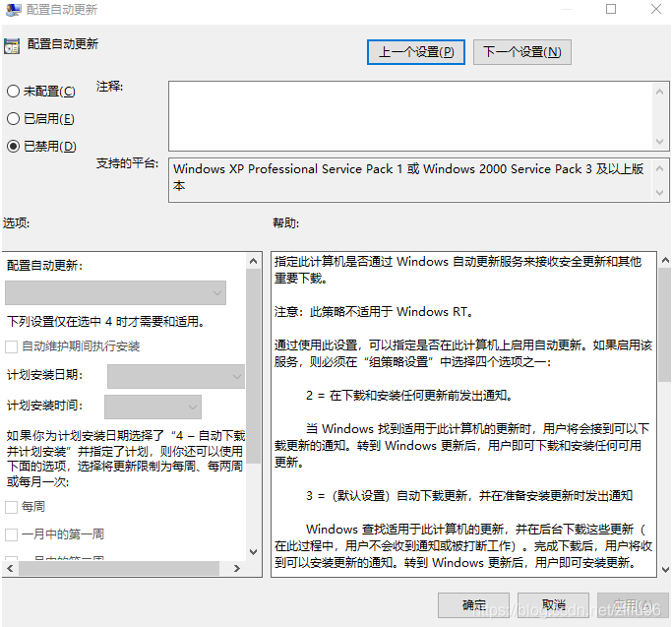Go to 下一个设置 next setting

tap(521, 52)
